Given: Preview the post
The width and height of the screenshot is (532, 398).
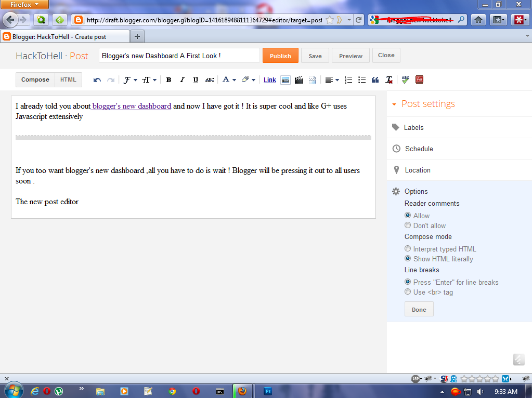Looking at the screenshot, I should point(351,56).
